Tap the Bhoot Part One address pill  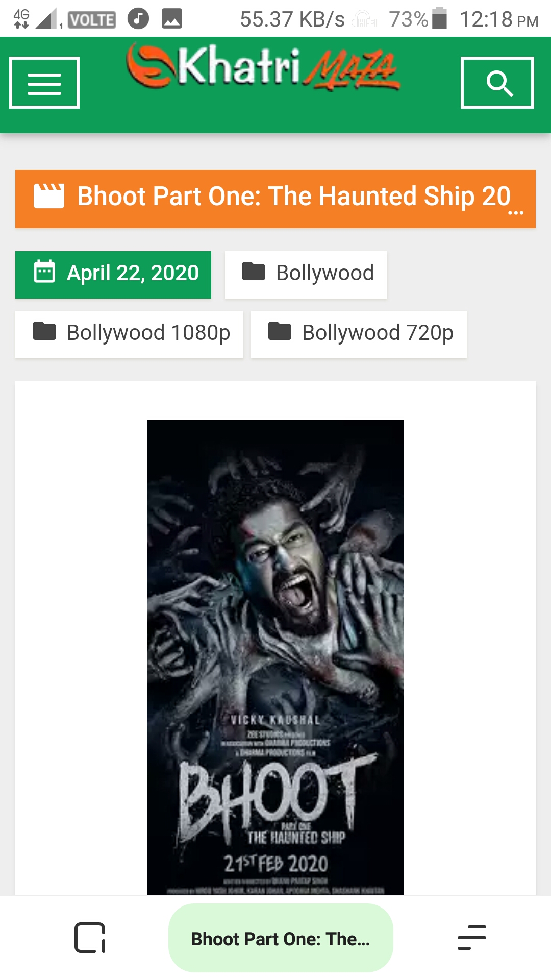click(281, 938)
